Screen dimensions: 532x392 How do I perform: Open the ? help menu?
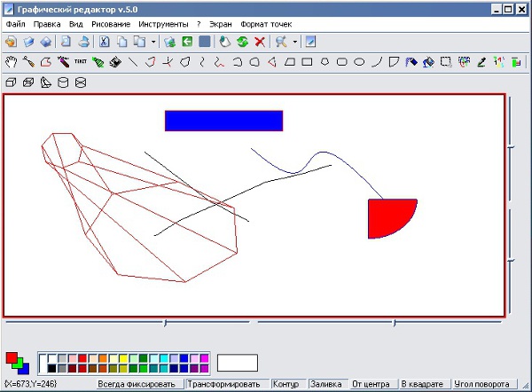tap(199, 24)
